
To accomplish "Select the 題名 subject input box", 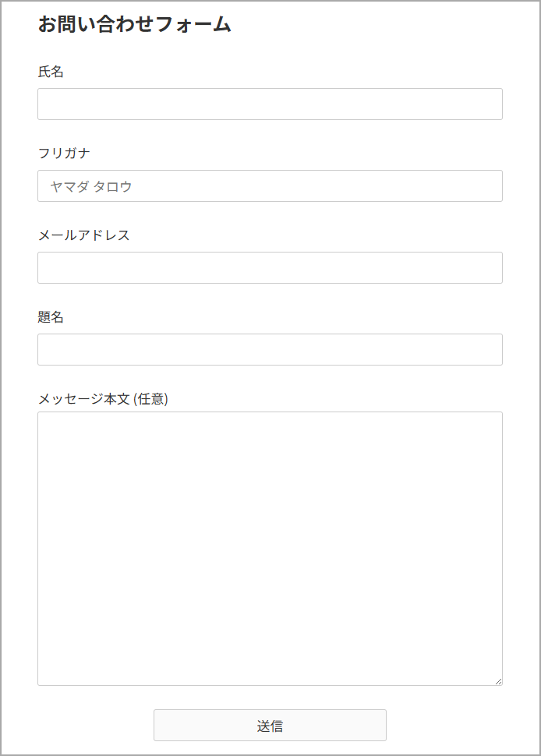I will click(270, 349).
